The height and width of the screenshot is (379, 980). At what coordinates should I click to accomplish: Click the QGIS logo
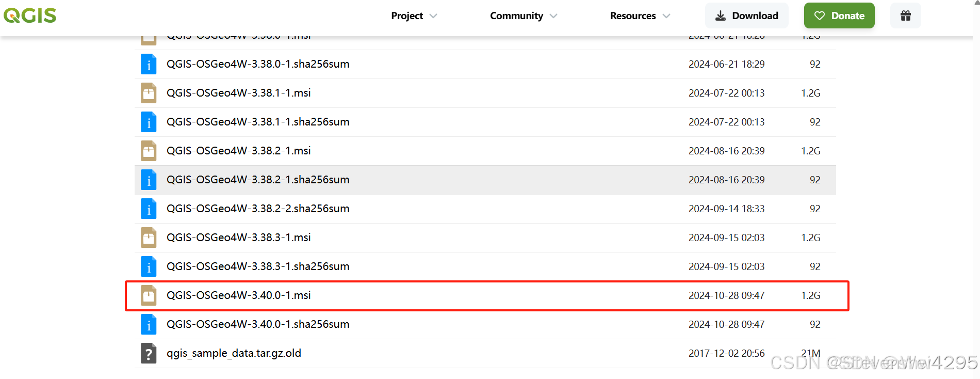pos(30,15)
